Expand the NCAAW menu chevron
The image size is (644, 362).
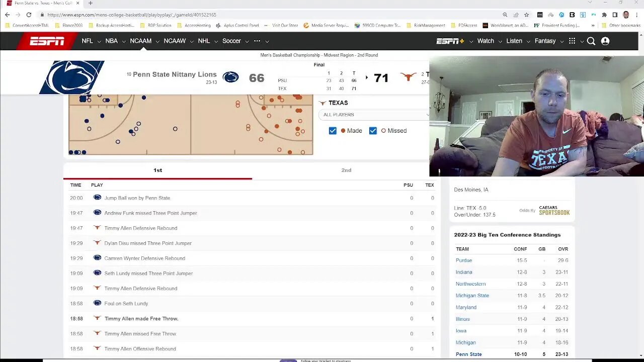[192, 42]
